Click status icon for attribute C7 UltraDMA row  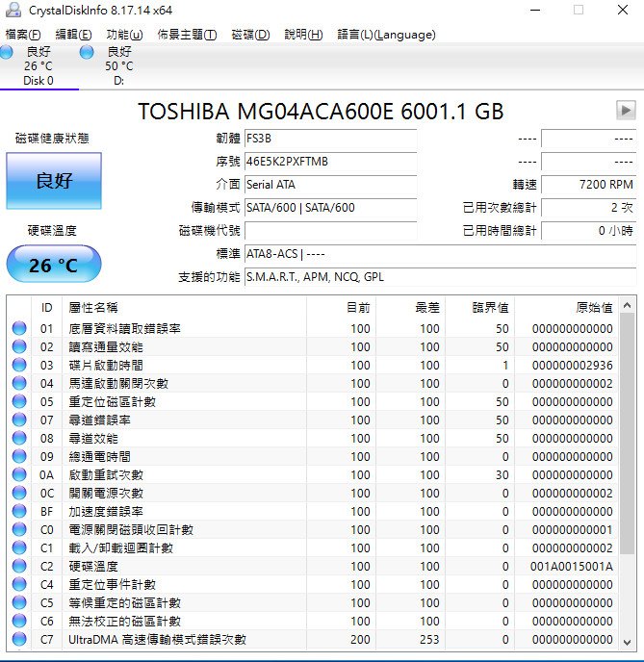coord(19,639)
